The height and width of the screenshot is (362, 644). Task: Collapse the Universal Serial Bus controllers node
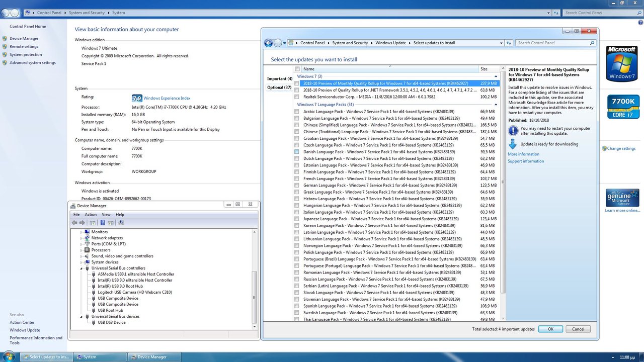tap(81, 268)
